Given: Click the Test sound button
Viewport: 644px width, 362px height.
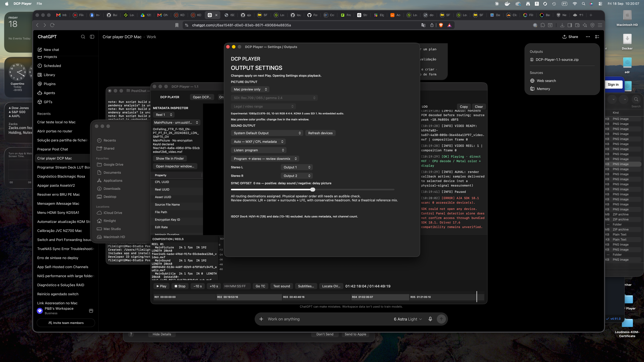Looking at the screenshot, I should (281, 286).
